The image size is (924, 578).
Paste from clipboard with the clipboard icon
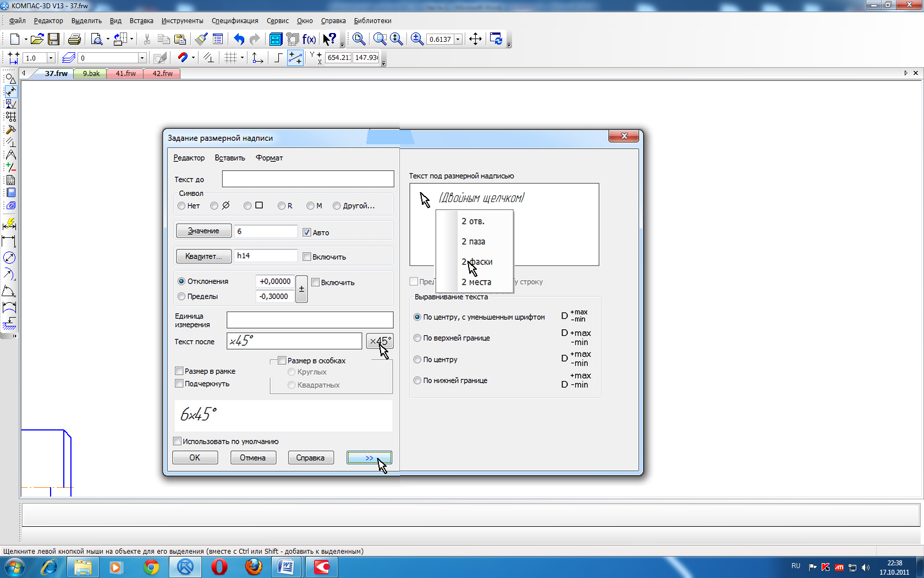(x=180, y=39)
